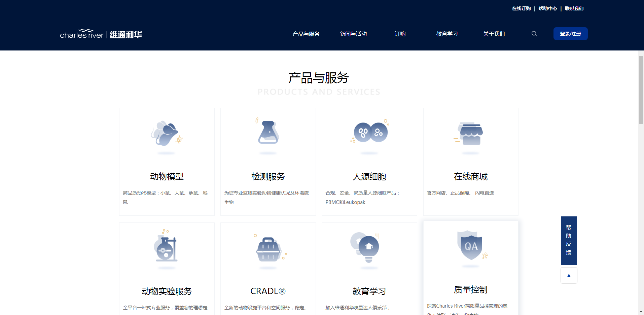Click description text 官方网店、正品保障、闪电直送
644x315 pixels.
[x=461, y=193]
